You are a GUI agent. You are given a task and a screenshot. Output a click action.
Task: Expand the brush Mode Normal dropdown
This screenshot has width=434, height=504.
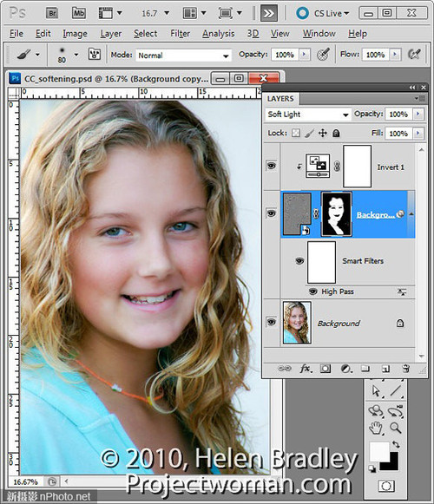pyautogui.click(x=183, y=56)
